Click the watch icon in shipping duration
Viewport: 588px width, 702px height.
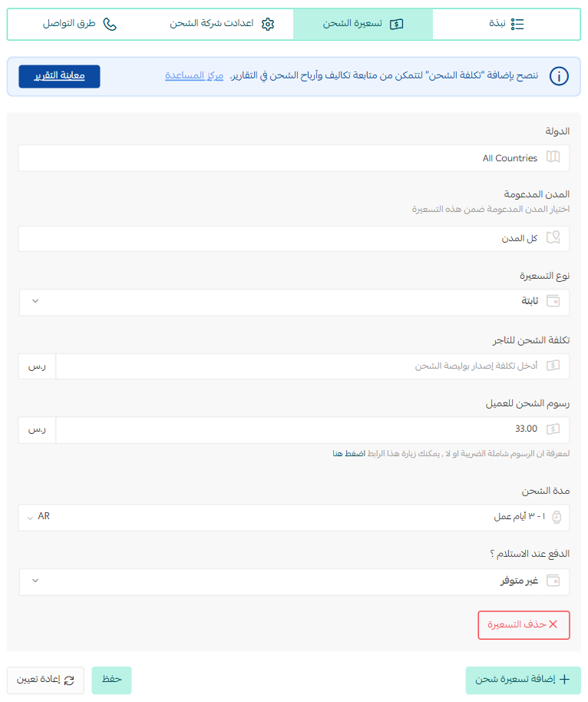557,517
